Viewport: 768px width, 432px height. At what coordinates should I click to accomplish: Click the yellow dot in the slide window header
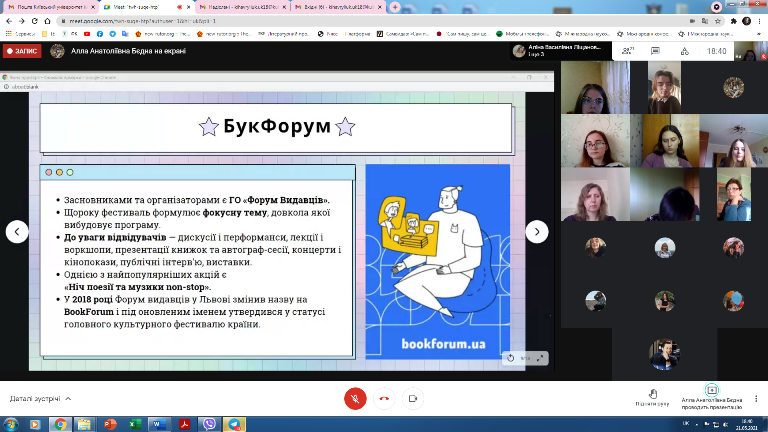59,172
